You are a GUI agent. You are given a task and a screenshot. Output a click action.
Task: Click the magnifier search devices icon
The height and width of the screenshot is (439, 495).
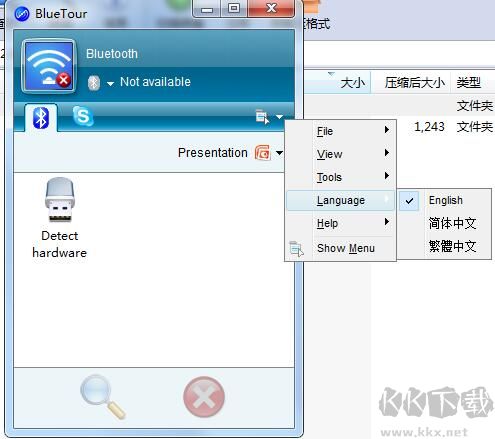coord(103,397)
